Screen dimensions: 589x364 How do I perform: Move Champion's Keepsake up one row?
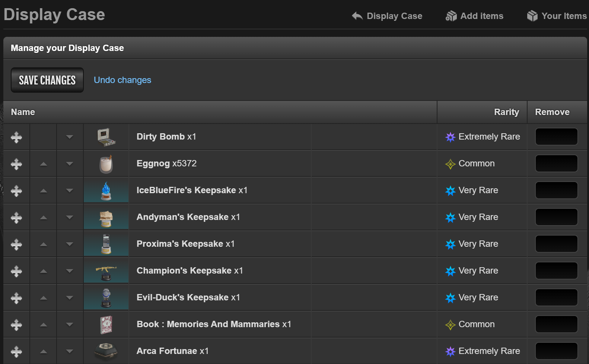coord(44,271)
